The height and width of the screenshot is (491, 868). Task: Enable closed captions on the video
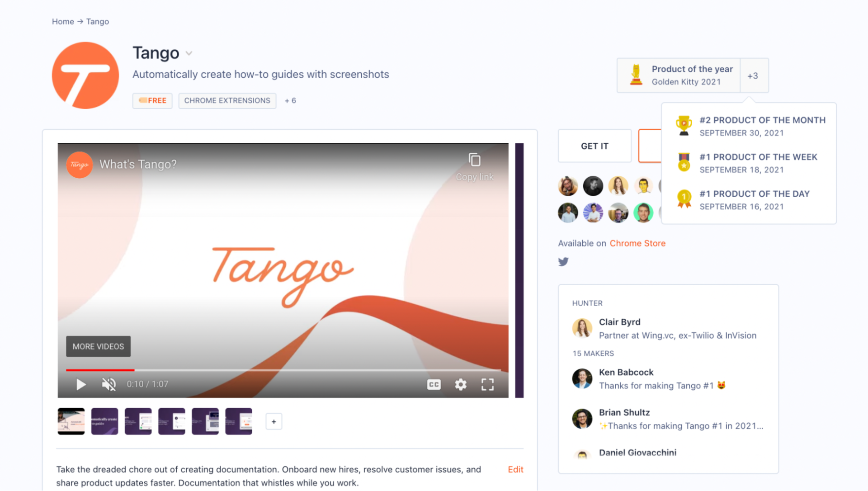434,384
